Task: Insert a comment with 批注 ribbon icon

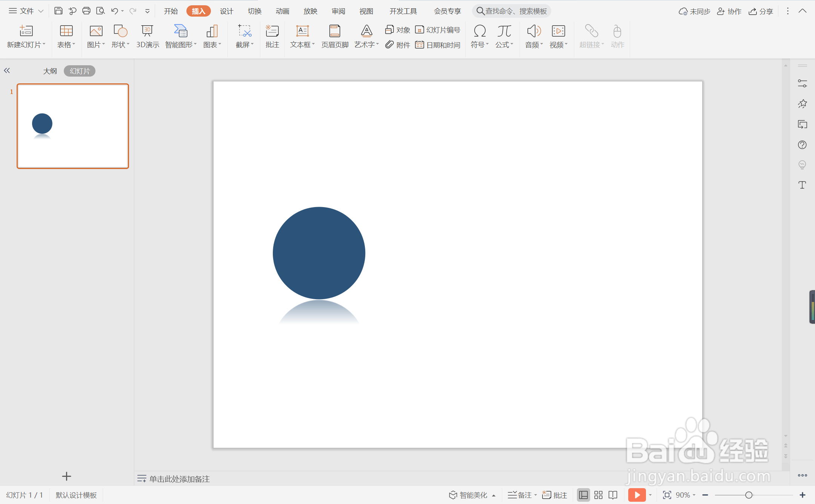Action: click(272, 37)
